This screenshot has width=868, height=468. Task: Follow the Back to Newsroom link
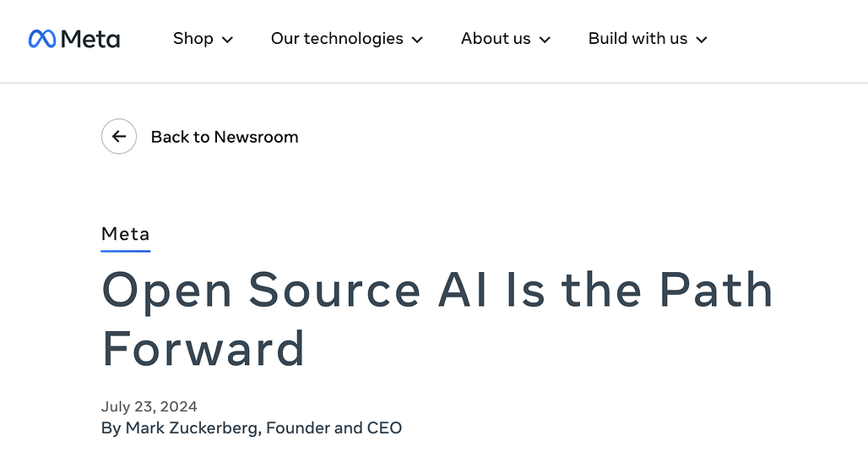[225, 137]
